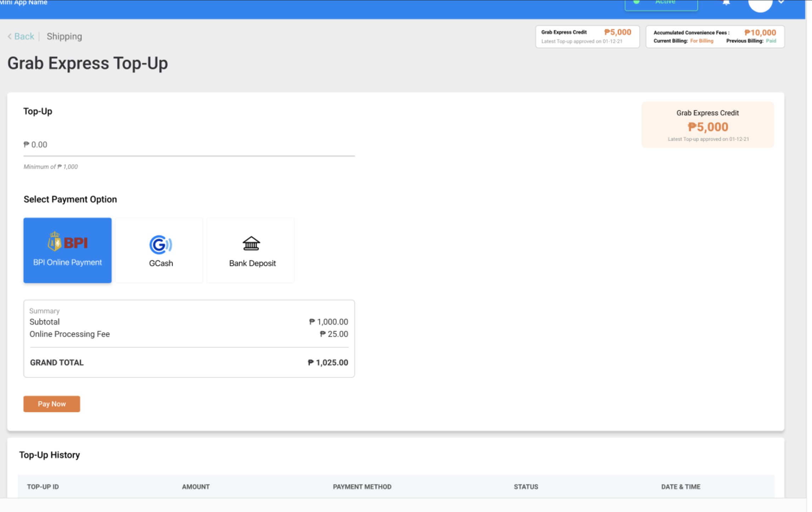Click the ₱10,000 convenience fees amount
812x512 pixels.
click(x=760, y=32)
